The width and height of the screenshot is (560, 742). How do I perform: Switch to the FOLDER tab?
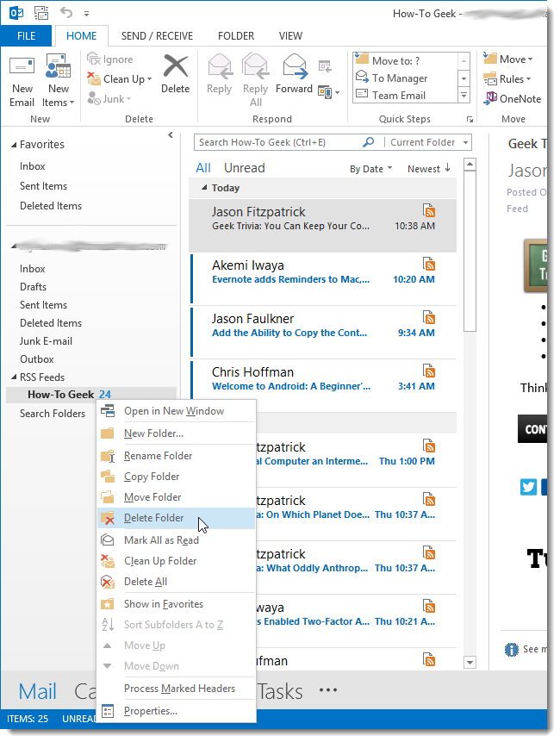[236, 36]
